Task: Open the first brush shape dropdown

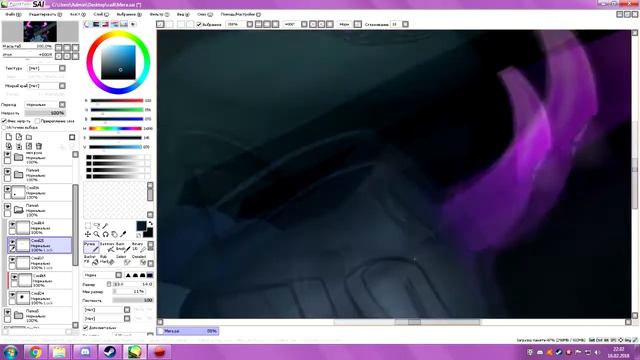Action: 127,310
